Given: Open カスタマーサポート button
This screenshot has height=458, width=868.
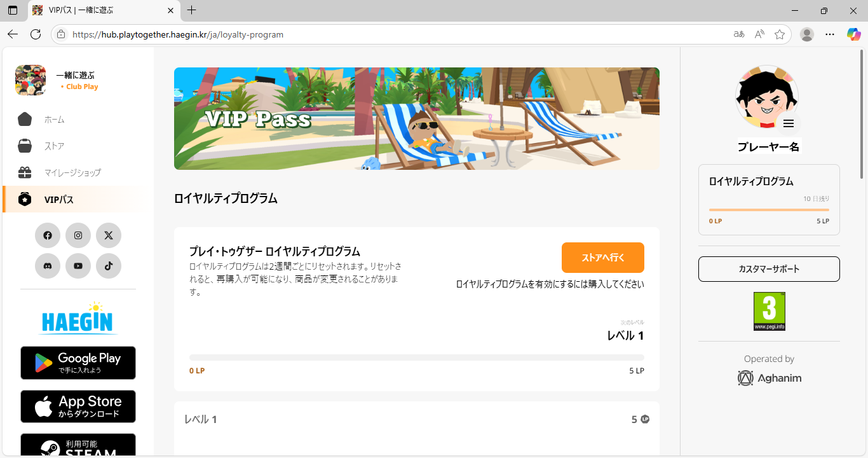Looking at the screenshot, I should click(x=769, y=269).
